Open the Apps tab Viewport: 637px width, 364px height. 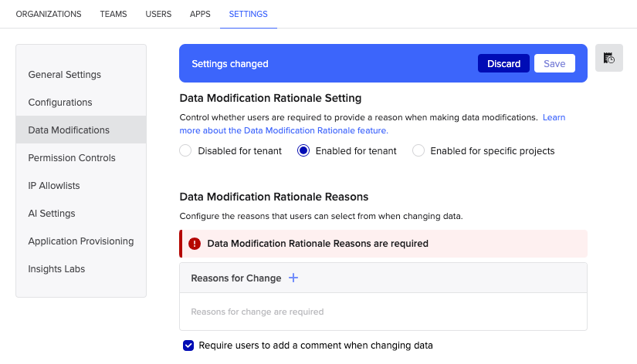(200, 14)
